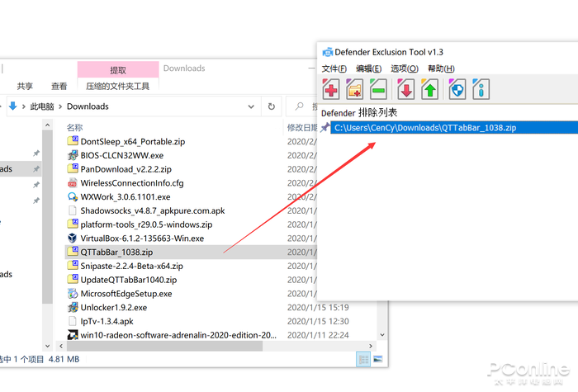Click the Unlocker1.9.2.exe file icon
This screenshot has height=392, width=578.
(x=73, y=307)
